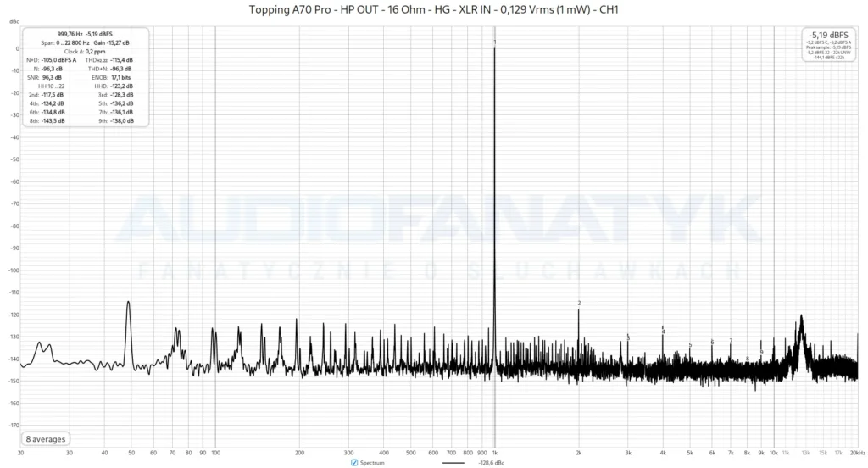Select the 999,76 Hz fundamental readout

coord(85,34)
